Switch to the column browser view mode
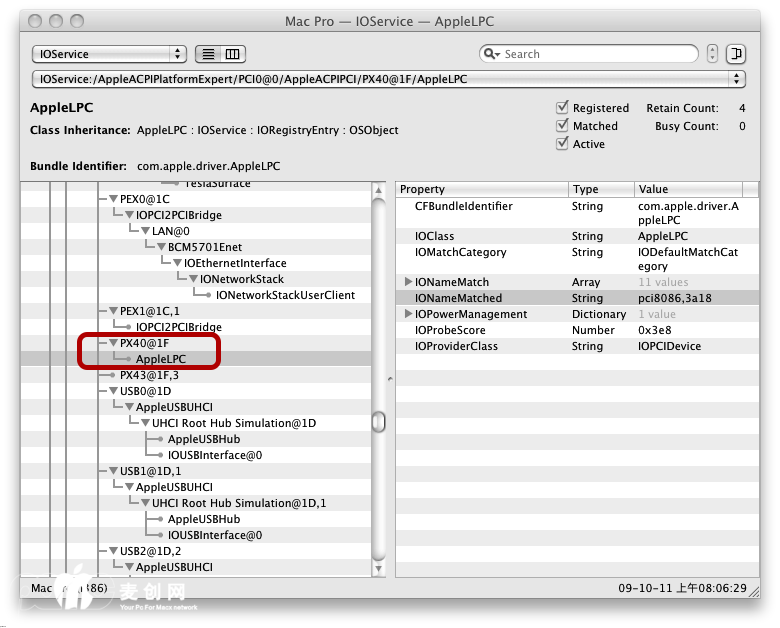 click(233, 54)
